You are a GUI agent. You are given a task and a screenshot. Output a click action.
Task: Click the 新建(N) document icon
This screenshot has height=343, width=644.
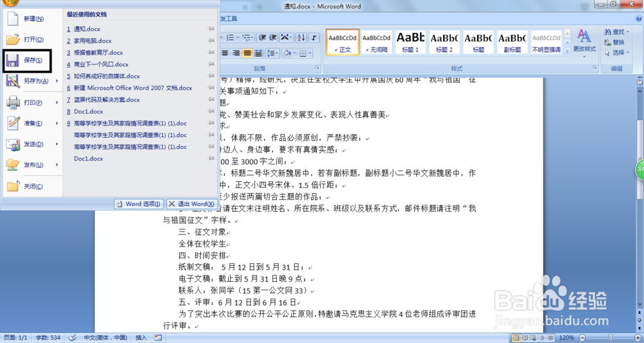[x=13, y=19]
